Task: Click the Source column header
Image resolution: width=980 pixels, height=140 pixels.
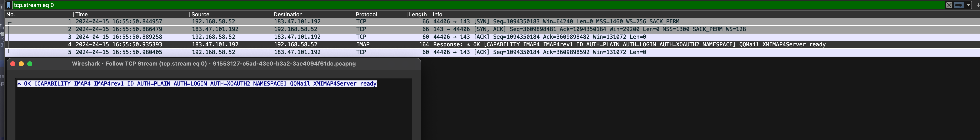Action: coord(200,14)
